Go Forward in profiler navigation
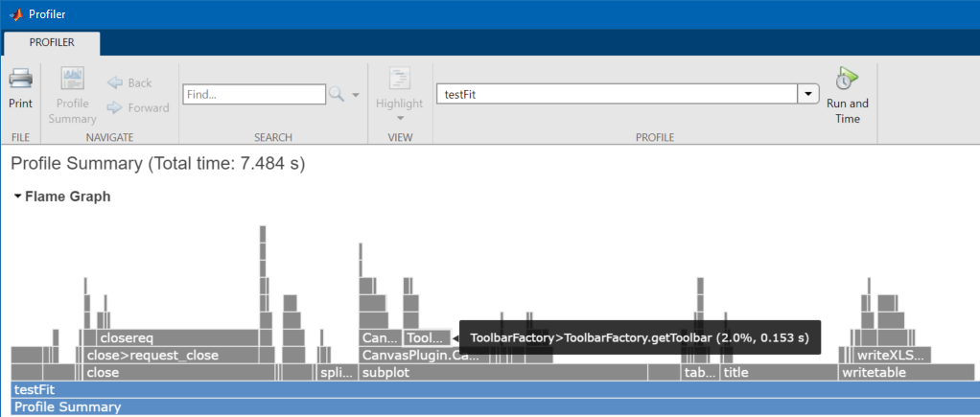 (138, 107)
